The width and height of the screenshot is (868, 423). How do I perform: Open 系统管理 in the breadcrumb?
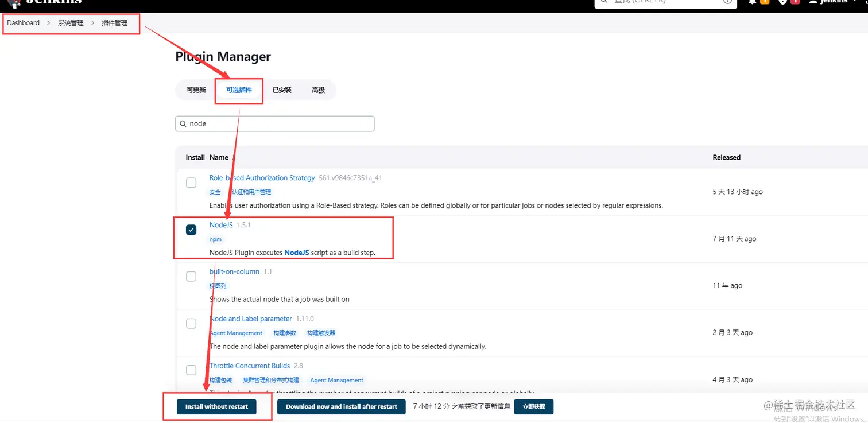(71, 23)
